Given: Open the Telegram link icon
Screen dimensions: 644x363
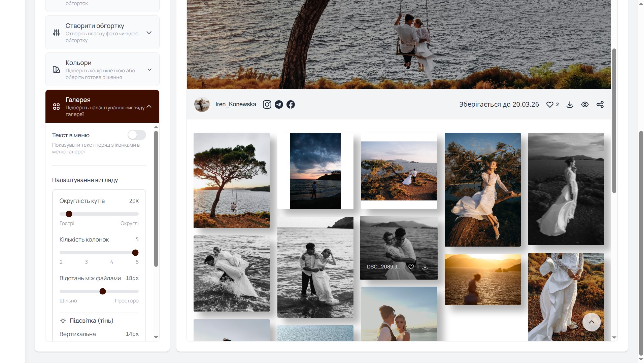Looking at the screenshot, I should [279, 105].
